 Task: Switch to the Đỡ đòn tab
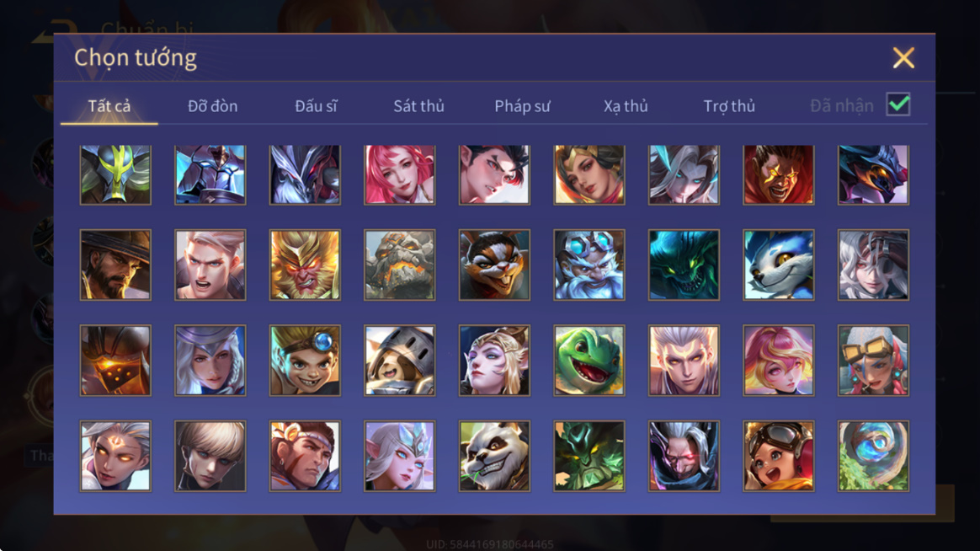[212, 105]
